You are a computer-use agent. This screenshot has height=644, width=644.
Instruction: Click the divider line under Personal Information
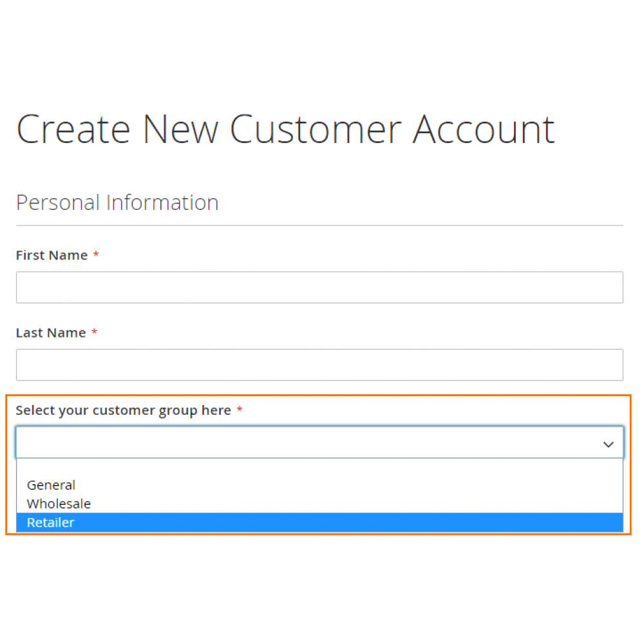point(319,225)
